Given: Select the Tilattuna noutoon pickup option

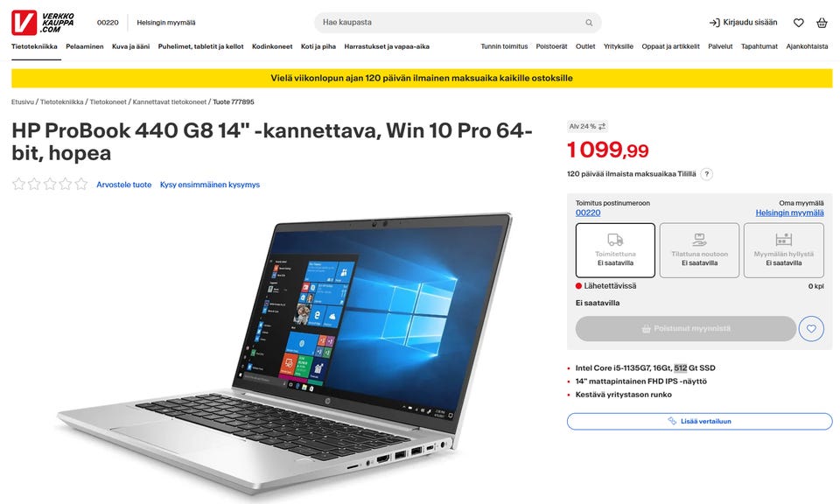Looking at the screenshot, I should (x=699, y=250).
